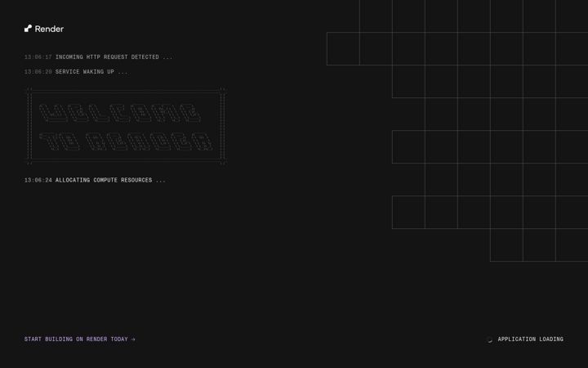Select the 'SERVICE WAKING UP' log line
The height and width of the screenshot is (368, 588).
click(x=76, y=72)
